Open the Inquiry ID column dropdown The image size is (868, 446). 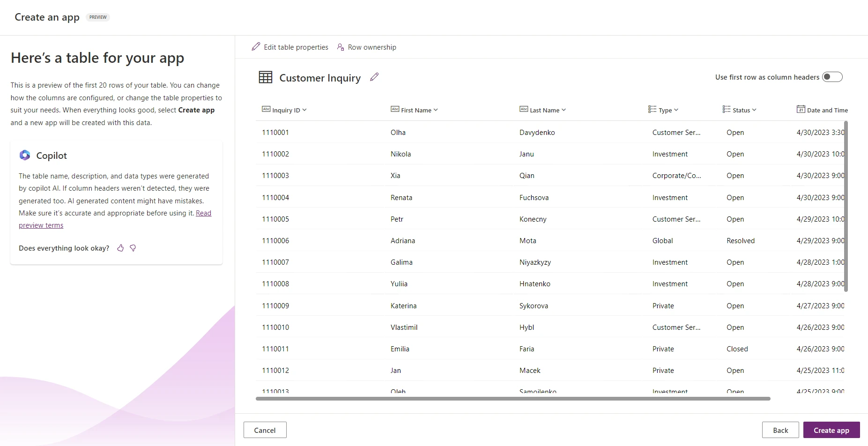point(304,110)
